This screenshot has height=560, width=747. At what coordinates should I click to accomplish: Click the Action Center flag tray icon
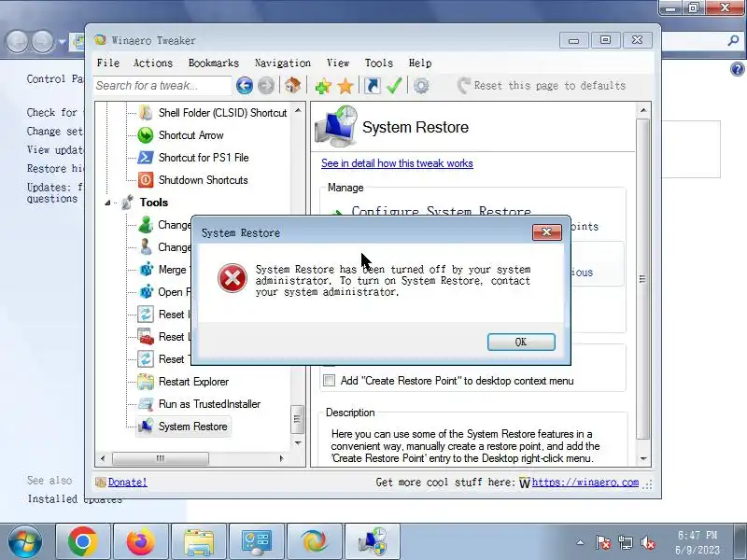[602, 542]
